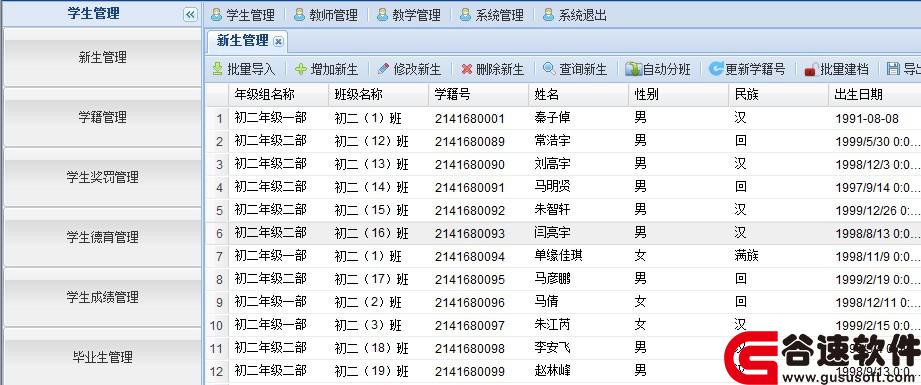
Task: Open 学生成绩管理 in the sidebar
Action: coord(102,297)
